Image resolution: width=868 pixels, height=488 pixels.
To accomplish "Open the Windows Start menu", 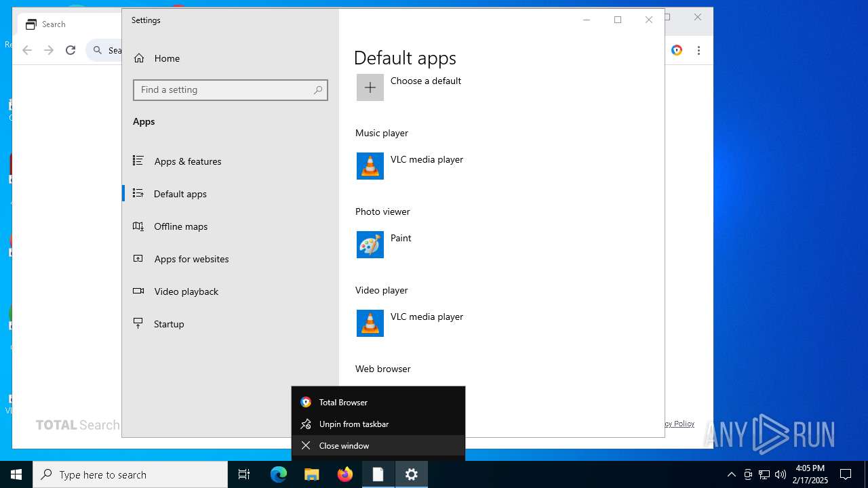I will (x=16, y=474).
